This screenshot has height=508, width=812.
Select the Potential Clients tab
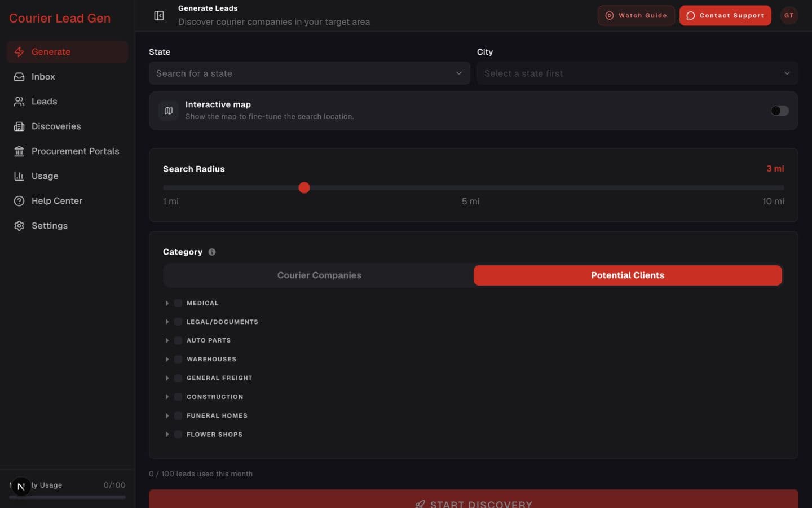pyautogui.click(x=628, y=275)
